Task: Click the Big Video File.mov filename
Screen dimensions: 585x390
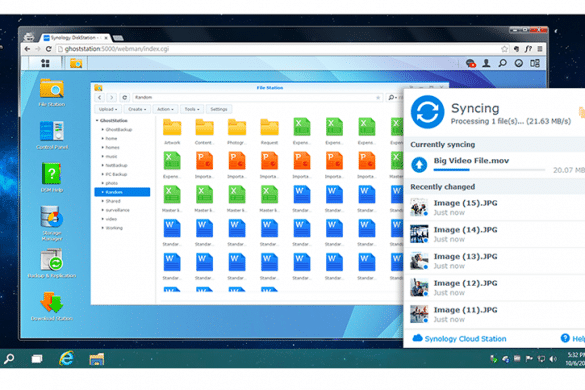Action: tap(471, 160)
